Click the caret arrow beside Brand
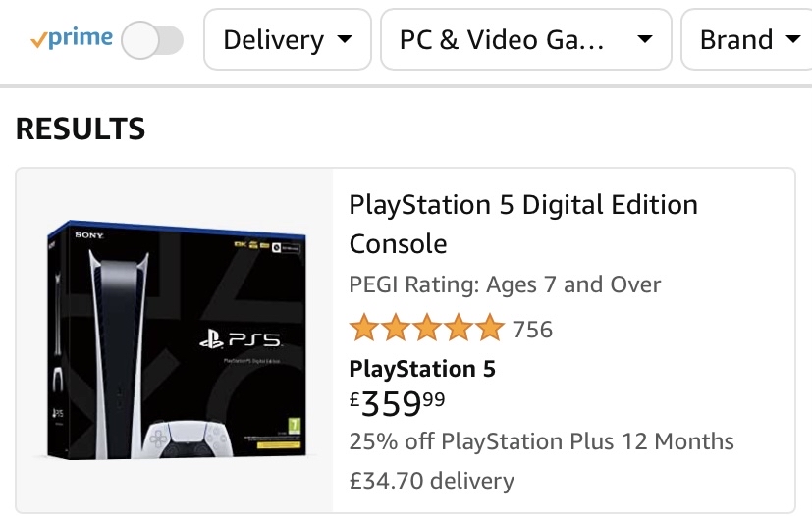The image size is (812, 516). pyautogui.click(x=792, y=41)
